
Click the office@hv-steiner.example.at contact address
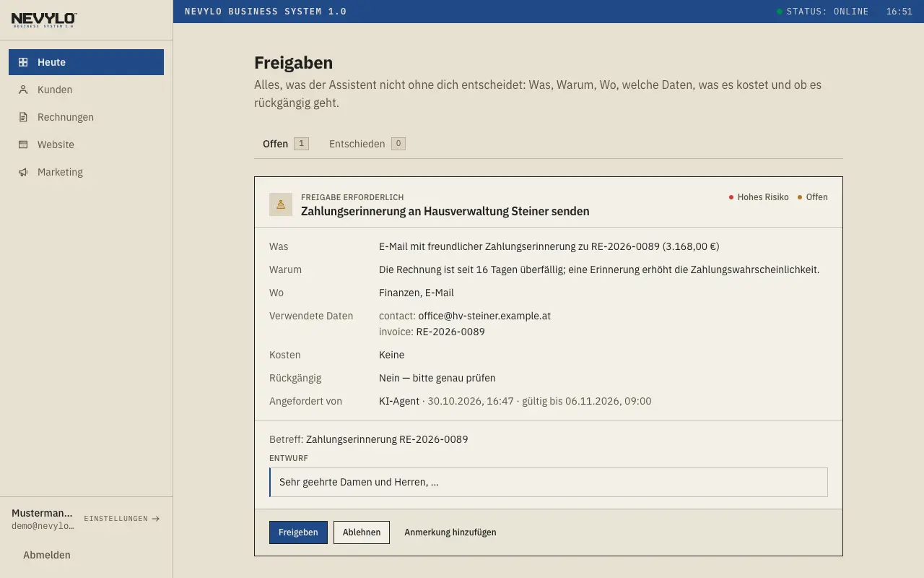point(484,316)
